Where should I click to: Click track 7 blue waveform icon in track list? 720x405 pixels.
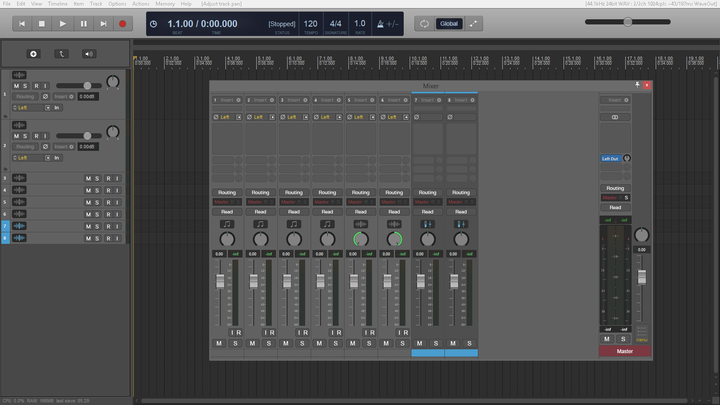click(19, 226)
